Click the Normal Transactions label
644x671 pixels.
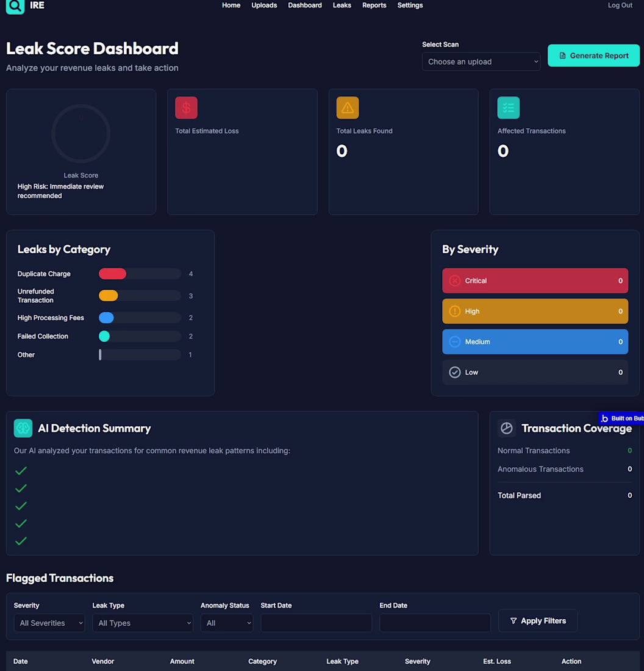point(534,451)
